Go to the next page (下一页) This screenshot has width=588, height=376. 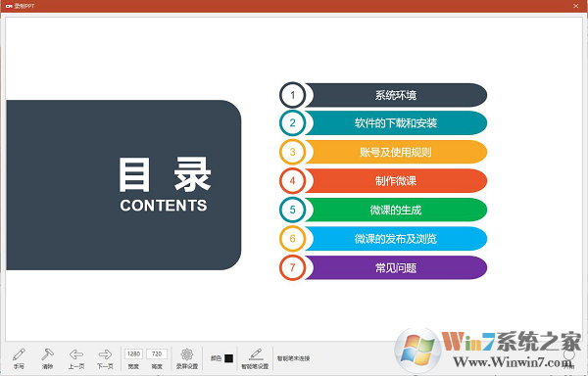coord(105,358)
